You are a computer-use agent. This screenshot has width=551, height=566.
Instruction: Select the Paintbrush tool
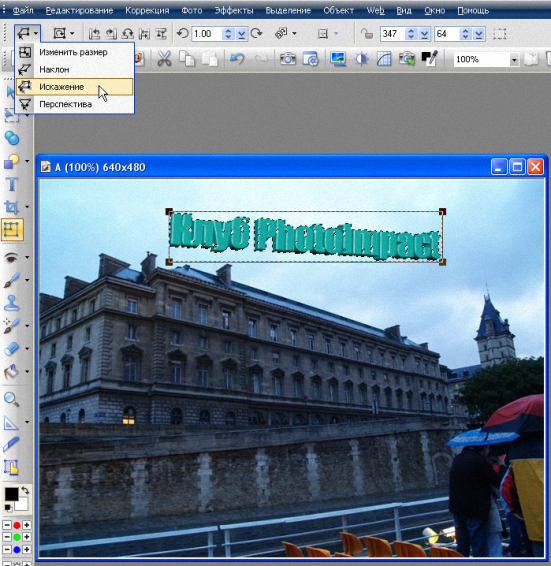coord(11,280)
